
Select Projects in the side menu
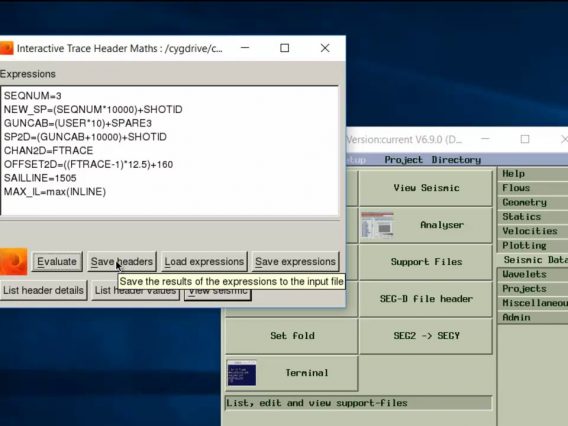(532, 289)
